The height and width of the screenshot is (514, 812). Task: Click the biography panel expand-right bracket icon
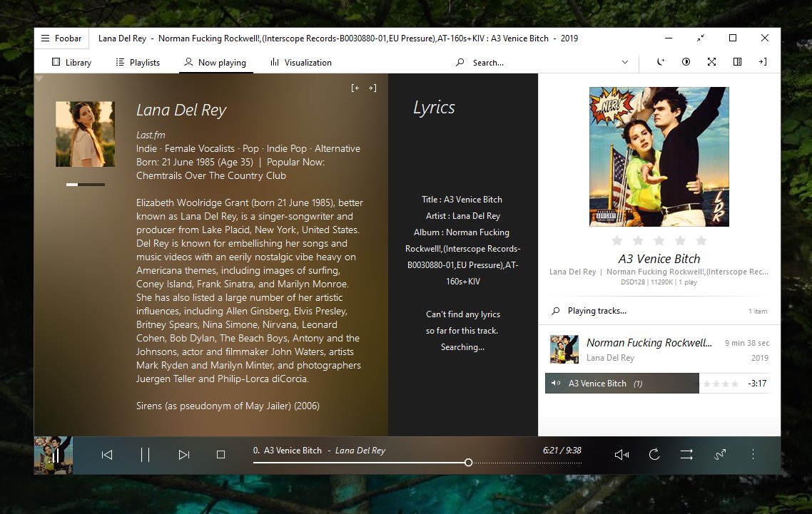372,88
